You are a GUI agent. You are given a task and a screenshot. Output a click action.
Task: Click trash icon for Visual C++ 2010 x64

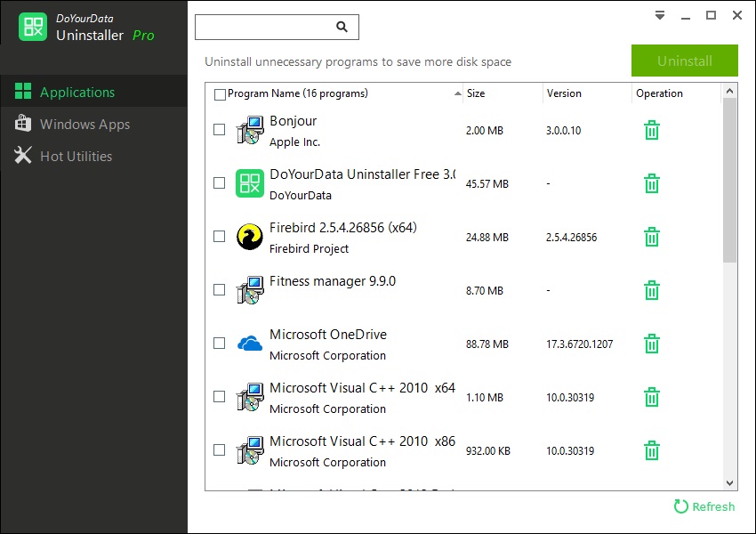[x=651, y=398]
